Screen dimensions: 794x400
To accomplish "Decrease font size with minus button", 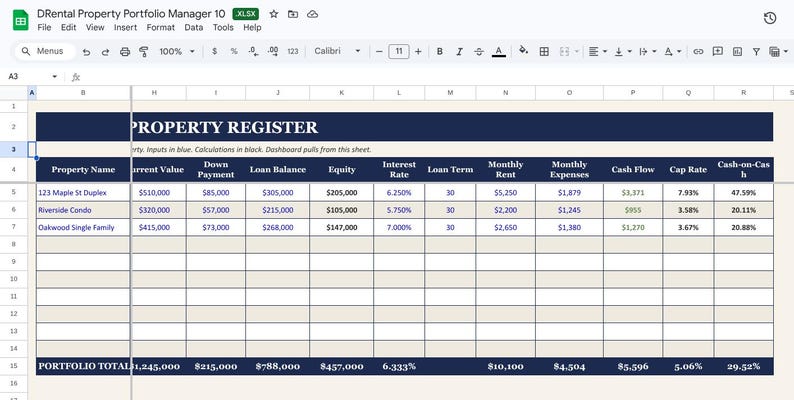I will (x=379, y=51).
